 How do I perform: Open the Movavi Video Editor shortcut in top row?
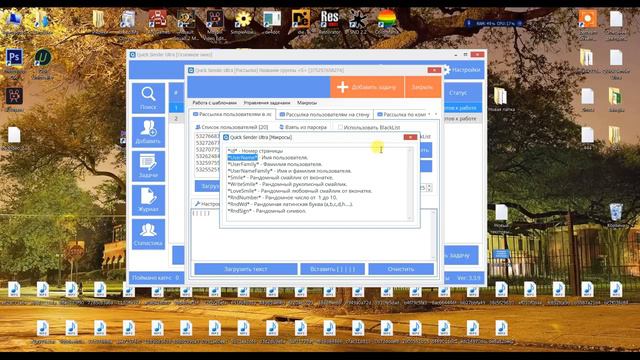pyautogui.click(x=215, y=20)
